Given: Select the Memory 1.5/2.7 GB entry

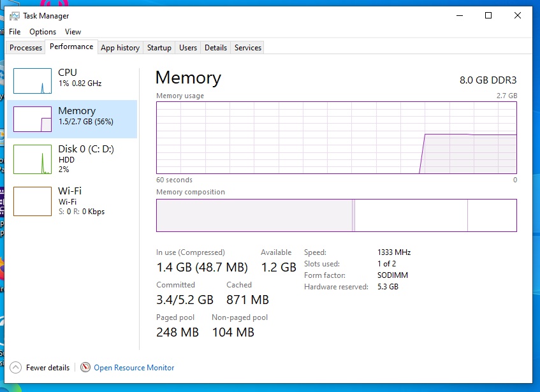Looking at the screenshot, I should click(72, 119).
